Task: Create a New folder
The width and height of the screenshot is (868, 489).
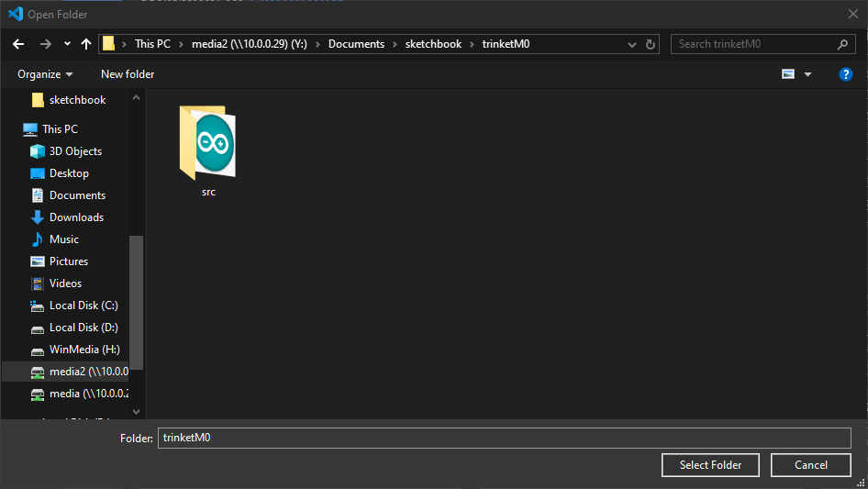Action: pos(128,74)
